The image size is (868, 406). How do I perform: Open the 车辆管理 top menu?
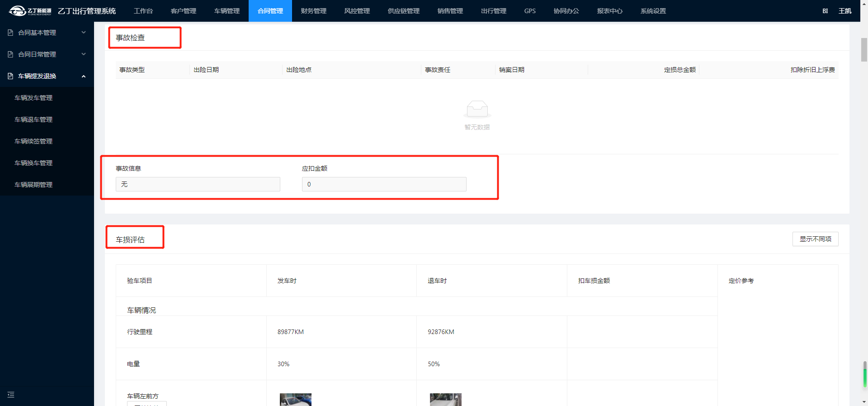click(227, 11)
